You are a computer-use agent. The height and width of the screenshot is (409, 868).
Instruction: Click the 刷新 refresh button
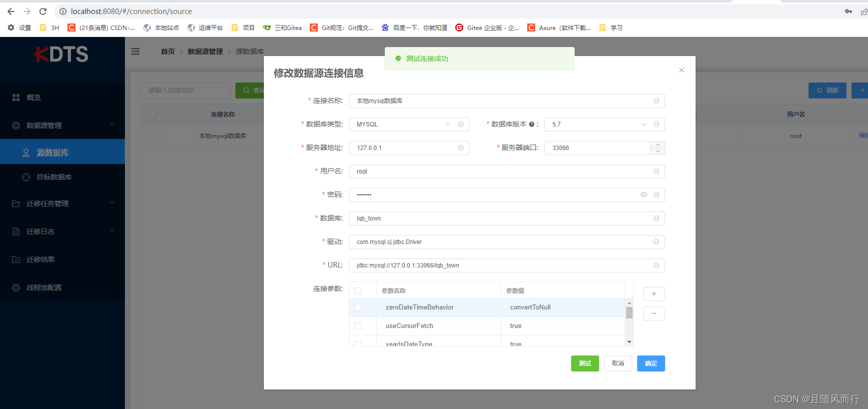coord(828,90)
